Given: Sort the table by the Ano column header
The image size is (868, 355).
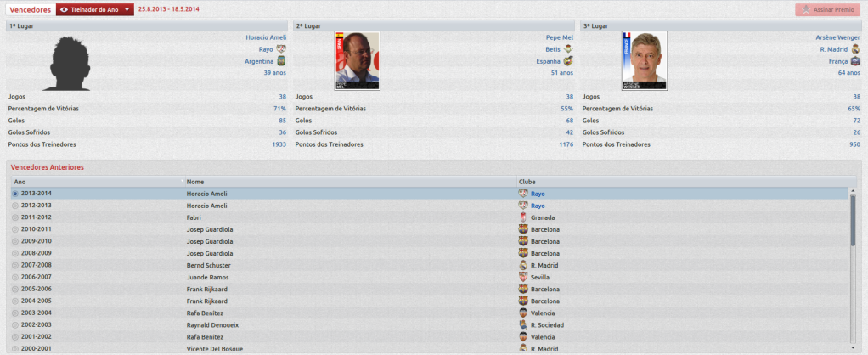Looking at the screenshot, I should (98, 182).
